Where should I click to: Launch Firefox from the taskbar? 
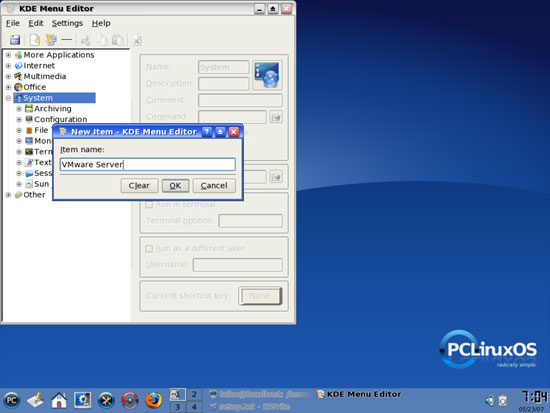point(153,400)
